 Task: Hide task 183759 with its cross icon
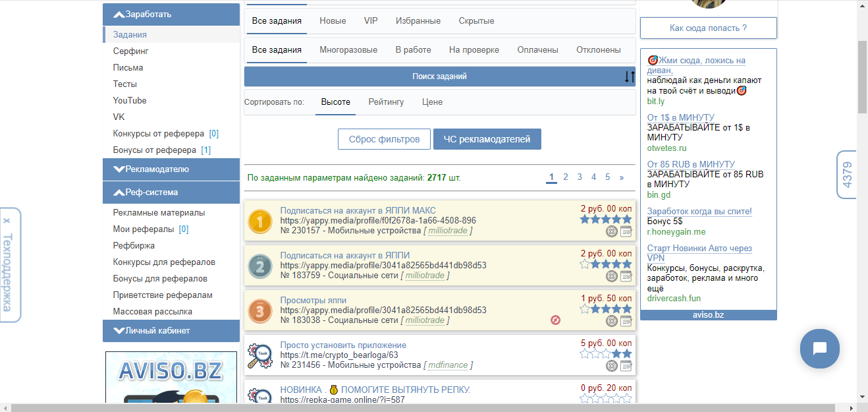point(611,276)
